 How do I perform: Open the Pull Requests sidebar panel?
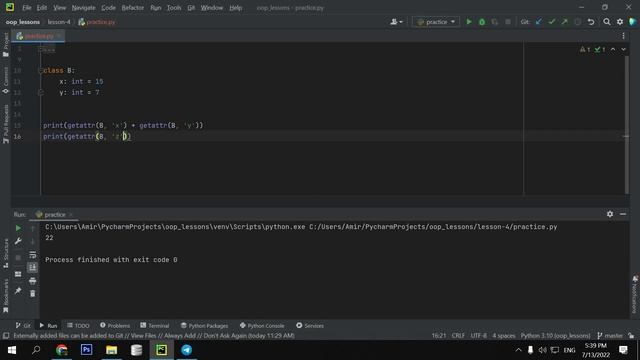(x=5, y=124)
